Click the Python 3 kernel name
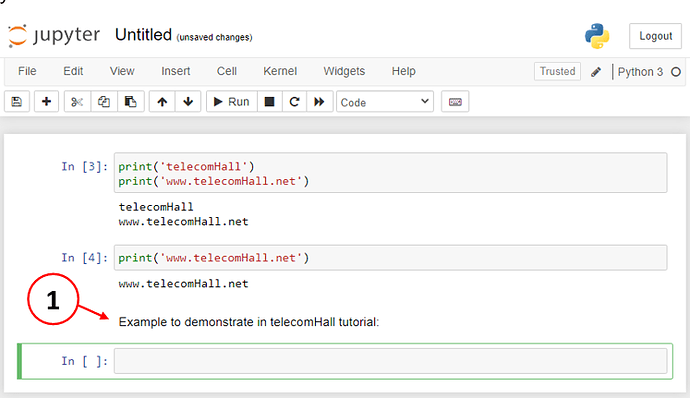 pos(640,72)
